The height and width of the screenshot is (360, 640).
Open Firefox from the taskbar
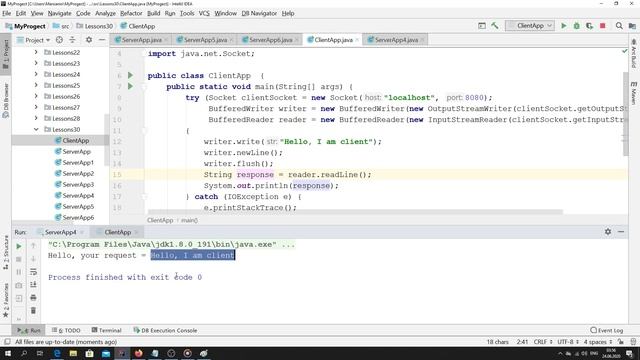pos(138,353)
